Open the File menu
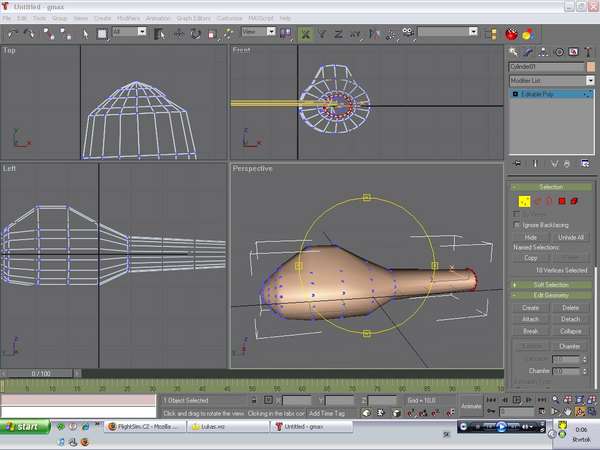This screenshot has height=450, width=600. point(7,18)
